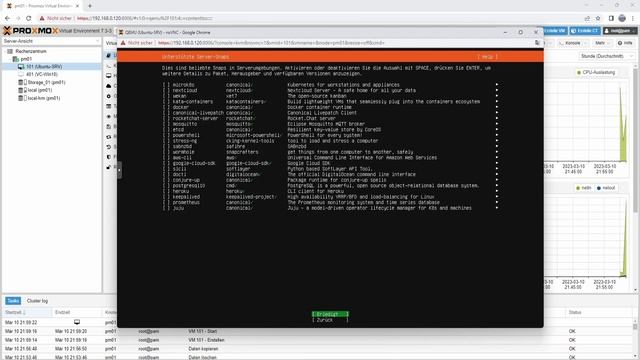Select the 'VM 101 - Erstellen' task row
Image resolution: width=640 pixels, height=360 pixels.
point(316,340)
